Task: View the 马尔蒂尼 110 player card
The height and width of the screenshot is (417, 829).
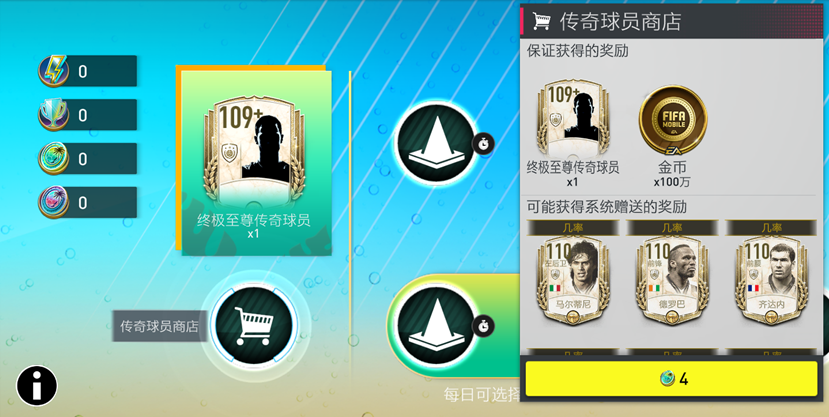Action: [573, 280]
